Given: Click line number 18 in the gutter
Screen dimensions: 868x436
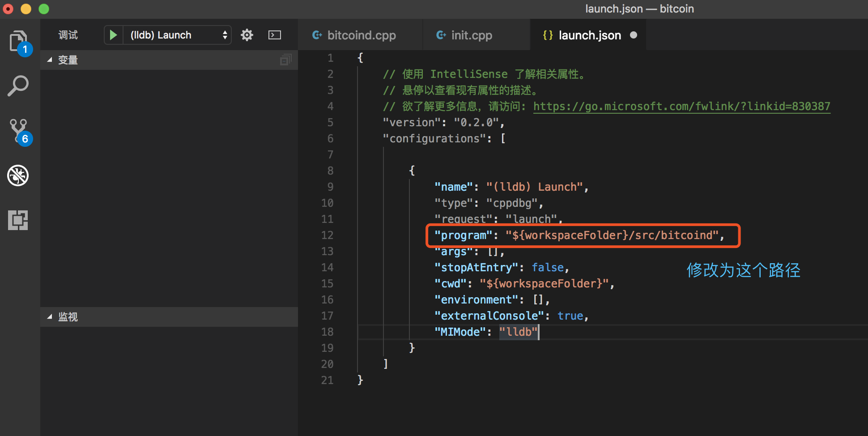Looking at the screenshot, I should point(327,332).
